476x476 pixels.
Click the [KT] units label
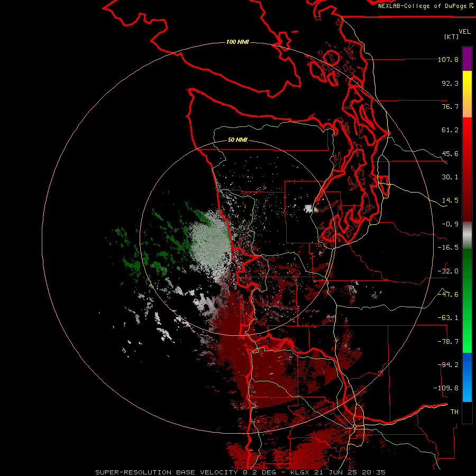click(452, 36)
